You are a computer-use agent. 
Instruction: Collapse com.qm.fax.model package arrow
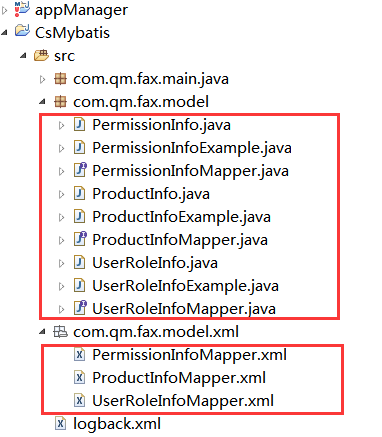(x=42, y=102)
